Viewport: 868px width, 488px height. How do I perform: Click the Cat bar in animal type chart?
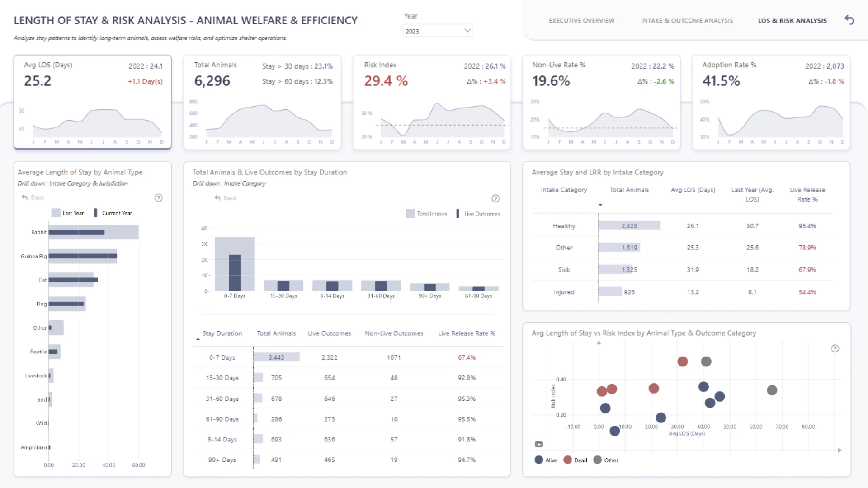click(73, 280)
